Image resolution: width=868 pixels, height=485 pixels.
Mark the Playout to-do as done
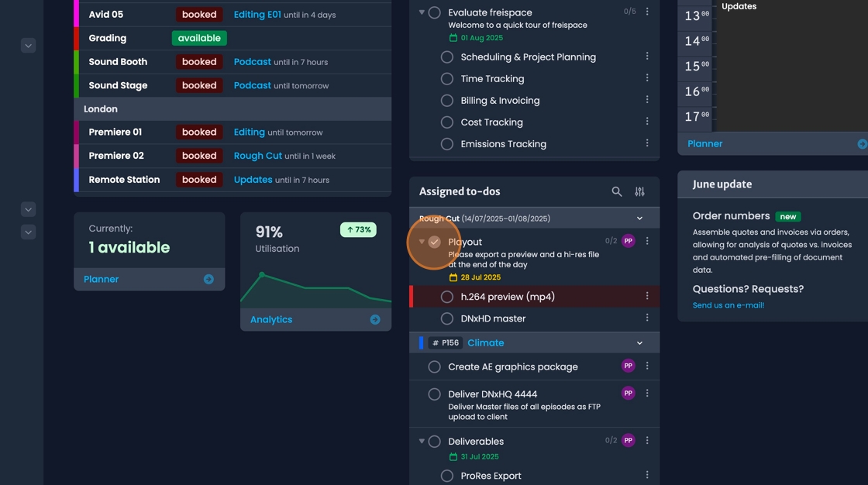435,242
